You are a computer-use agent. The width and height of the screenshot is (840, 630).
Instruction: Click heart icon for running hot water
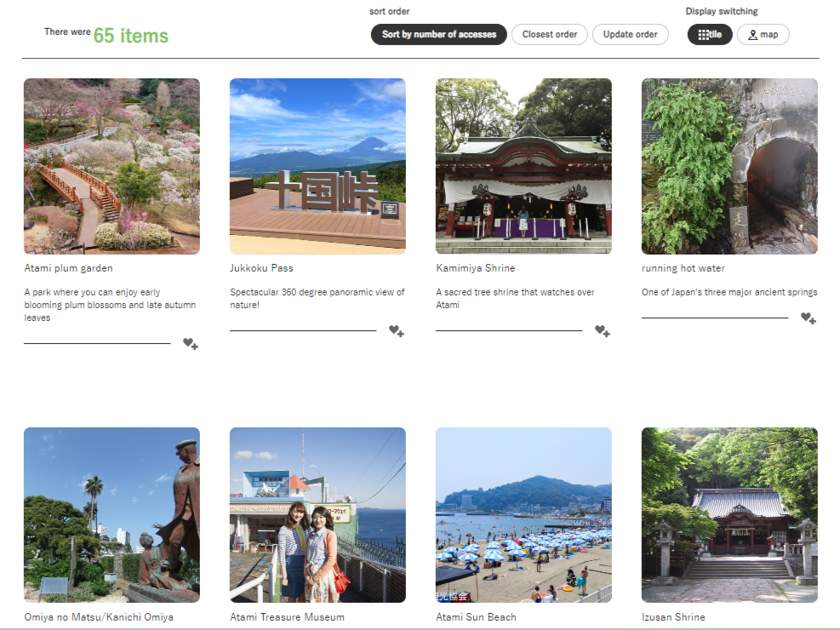pyautogui.click(x=808, y=318)
